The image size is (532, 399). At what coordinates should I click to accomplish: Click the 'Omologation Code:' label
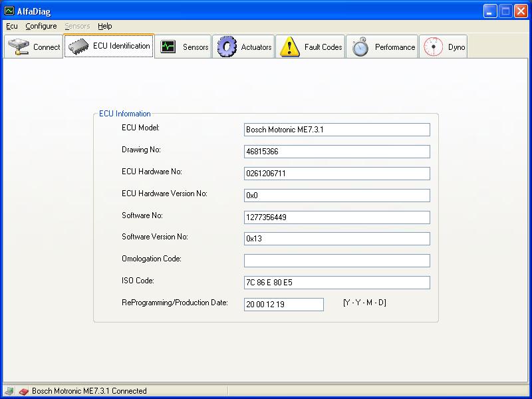pyautogui.click(x=152, y=259)
